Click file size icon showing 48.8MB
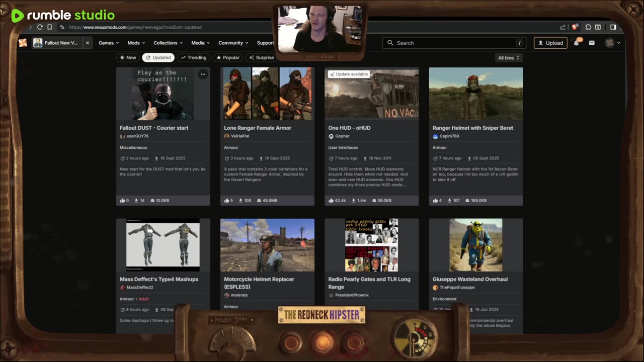This screenshot has height=362, width=644. click(x=258, y=201)
